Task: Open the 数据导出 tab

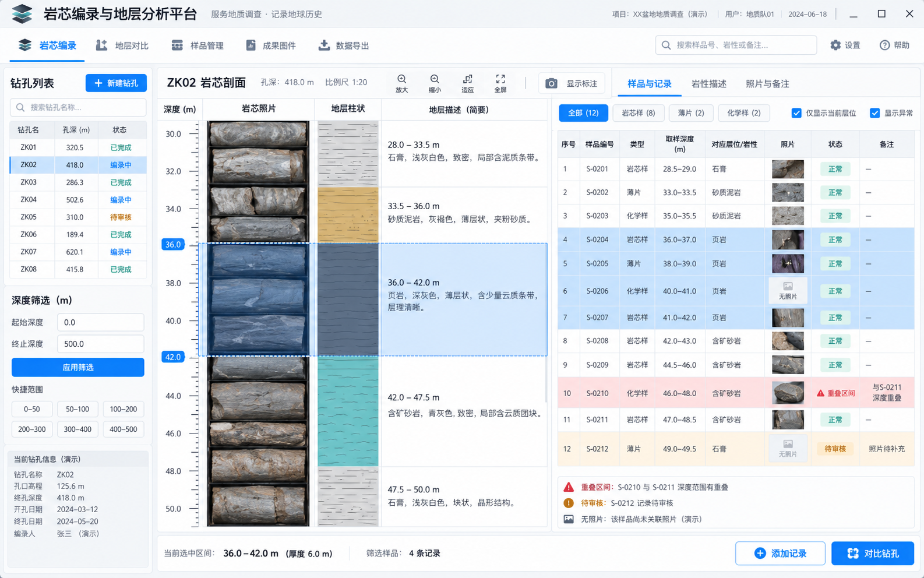Action: [x=344, y=45]
